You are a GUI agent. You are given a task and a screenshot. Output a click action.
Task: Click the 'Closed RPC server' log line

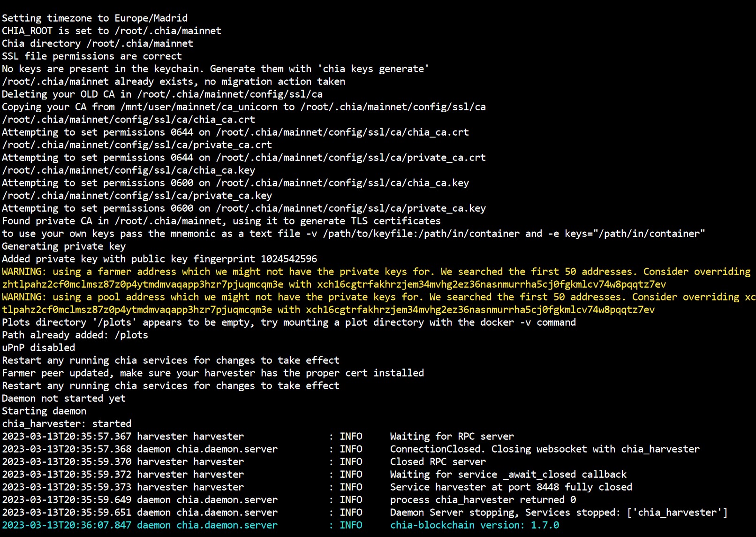coord(437,461)
